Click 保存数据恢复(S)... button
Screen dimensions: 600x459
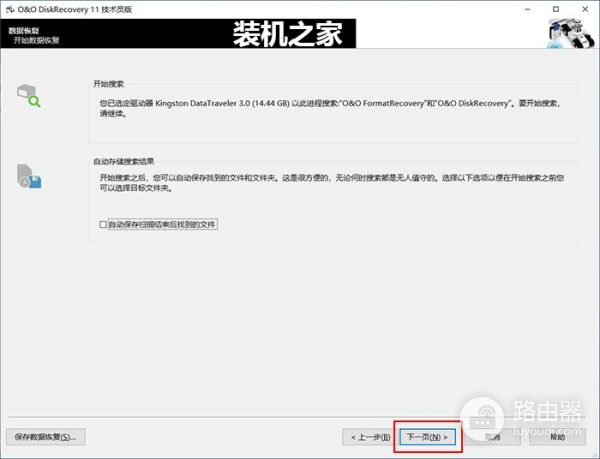click(x=46, y=437)
